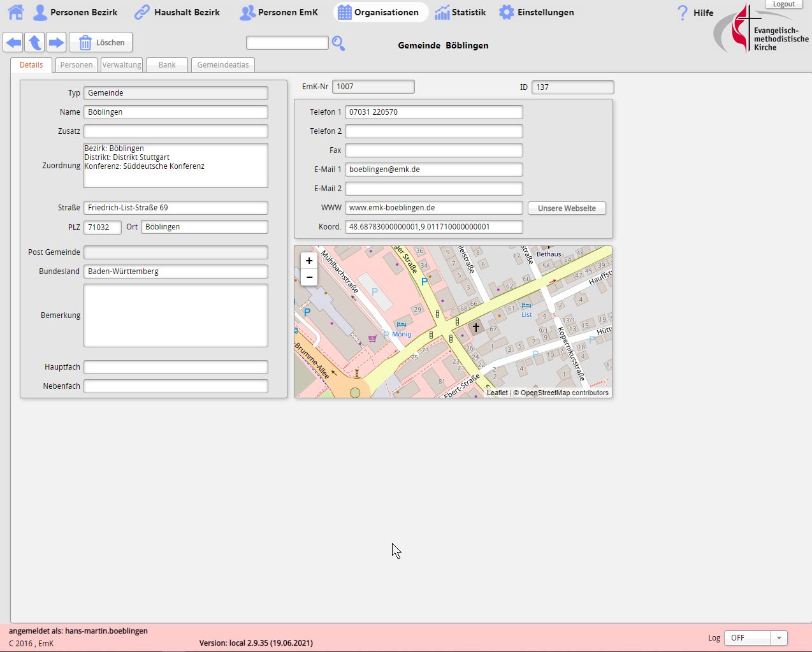Click the Ort field
This screenshot has width=812, height=652.
tap(205, 227)
